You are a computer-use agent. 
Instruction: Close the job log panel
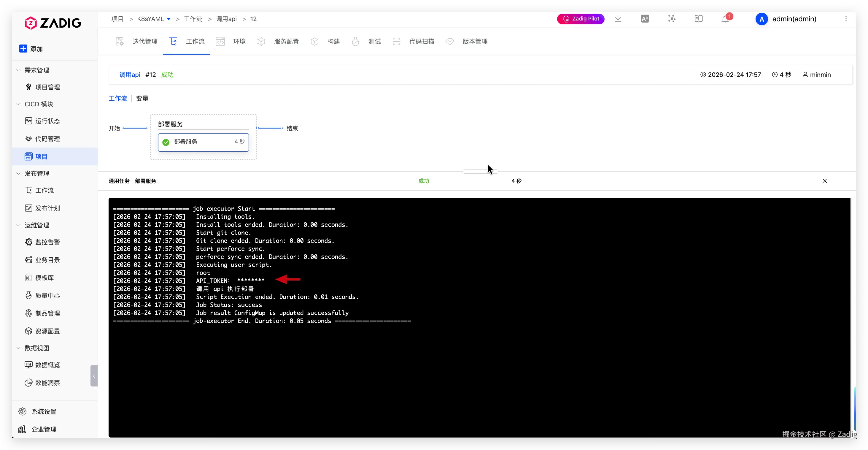[824, 181]
